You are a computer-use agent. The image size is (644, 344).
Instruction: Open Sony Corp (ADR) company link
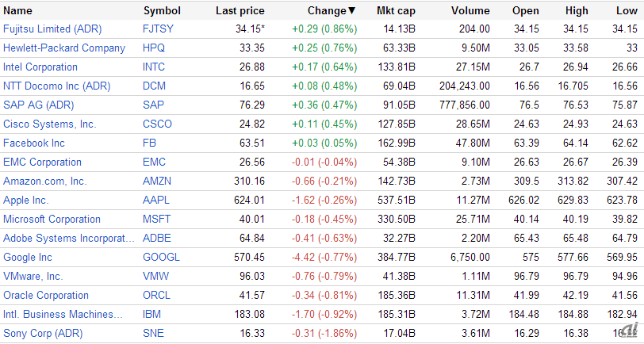tap(43, 334)
